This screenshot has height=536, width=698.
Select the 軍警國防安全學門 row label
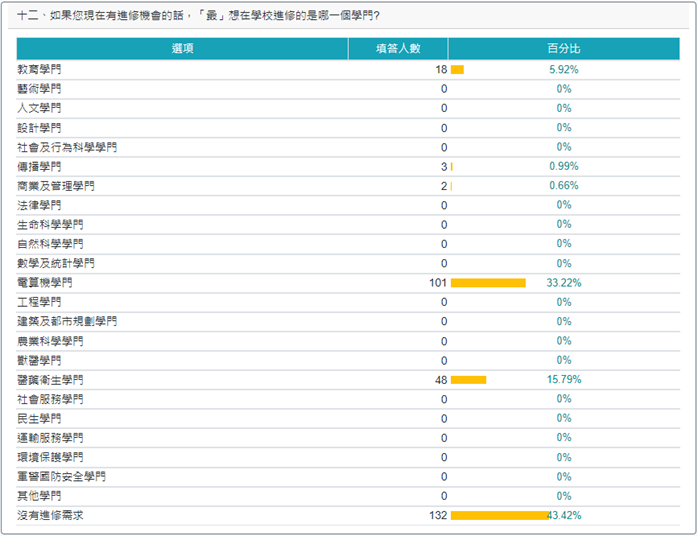click(x=61, y=477)
